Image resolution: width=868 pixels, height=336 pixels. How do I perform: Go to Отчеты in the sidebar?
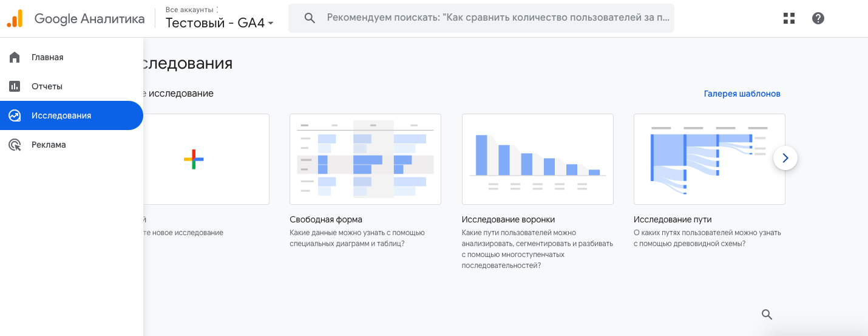click(x=72, y=86)
